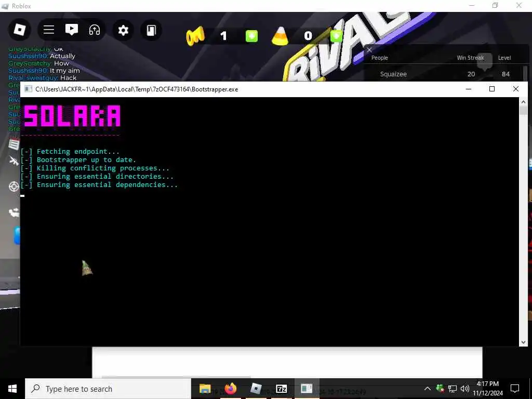The image size is (532, 399).
Task: Click the Level column header
Action: 504,58
